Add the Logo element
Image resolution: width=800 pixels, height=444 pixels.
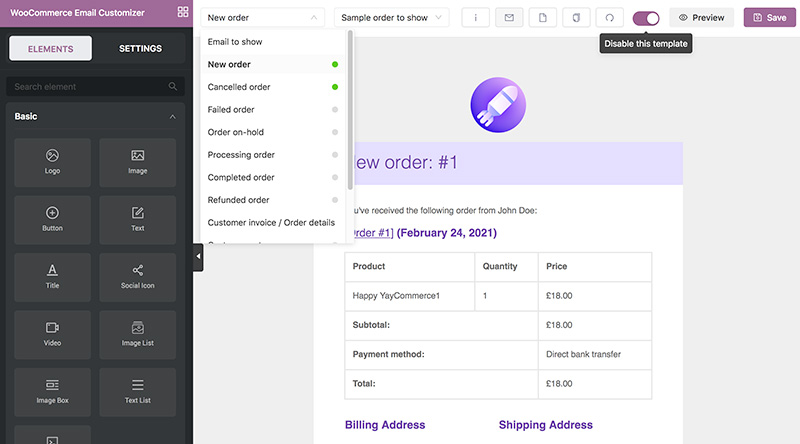pyautogui.click(x=53, y=162)
